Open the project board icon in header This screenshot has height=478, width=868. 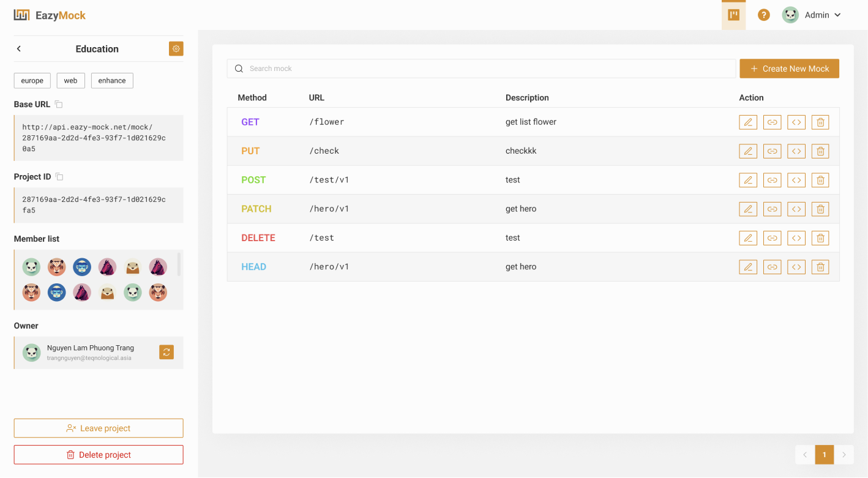[x=733, y=15]
